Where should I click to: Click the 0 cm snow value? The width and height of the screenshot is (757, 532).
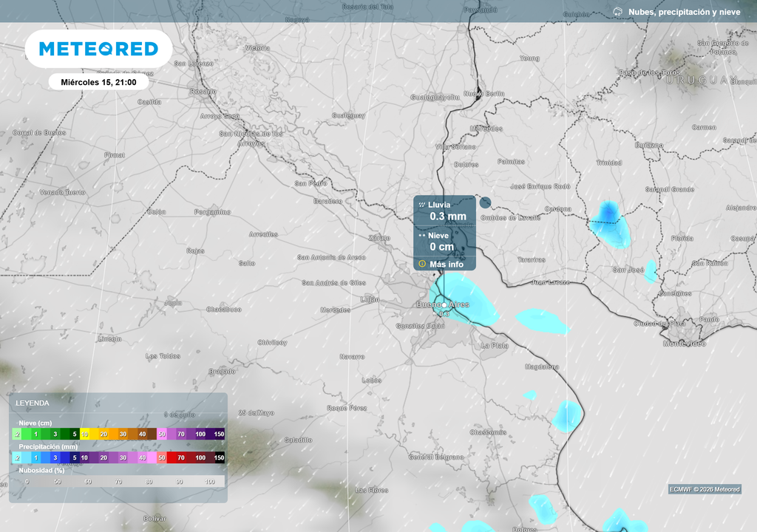point(442,247)
